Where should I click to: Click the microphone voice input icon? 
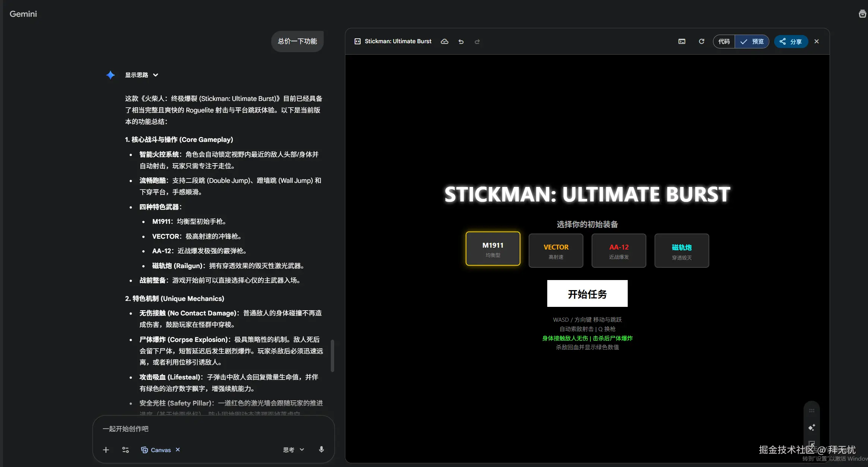(x=321, y=449)
